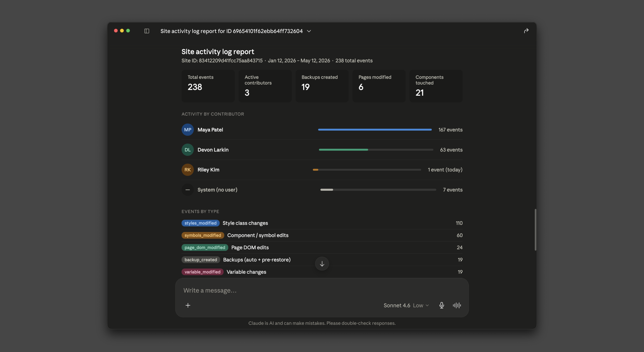Toggle the sidebar panel icon
The height and width of the screenshot is (352, 644).
tap(147, 31)
